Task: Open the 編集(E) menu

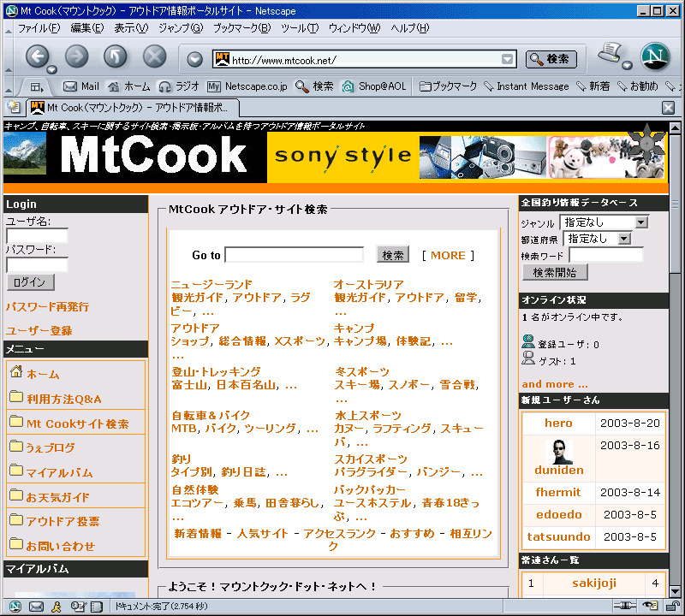Action: (x=87, y=28)
